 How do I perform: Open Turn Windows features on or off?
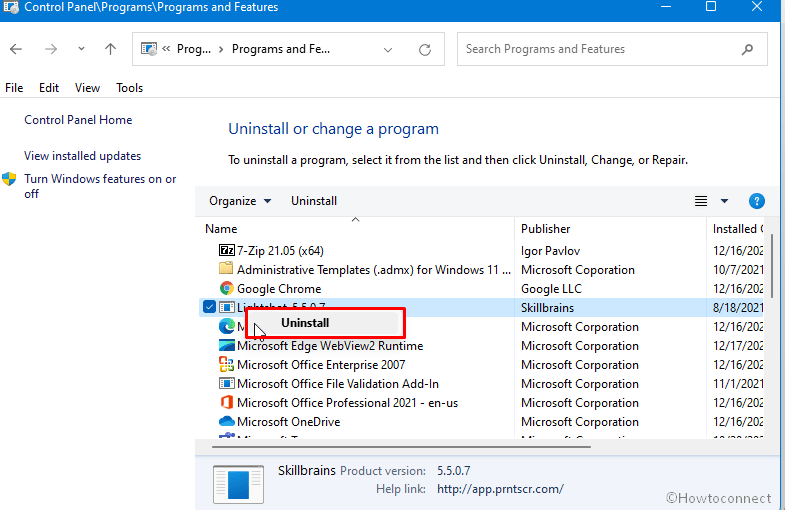click(100, 186)
